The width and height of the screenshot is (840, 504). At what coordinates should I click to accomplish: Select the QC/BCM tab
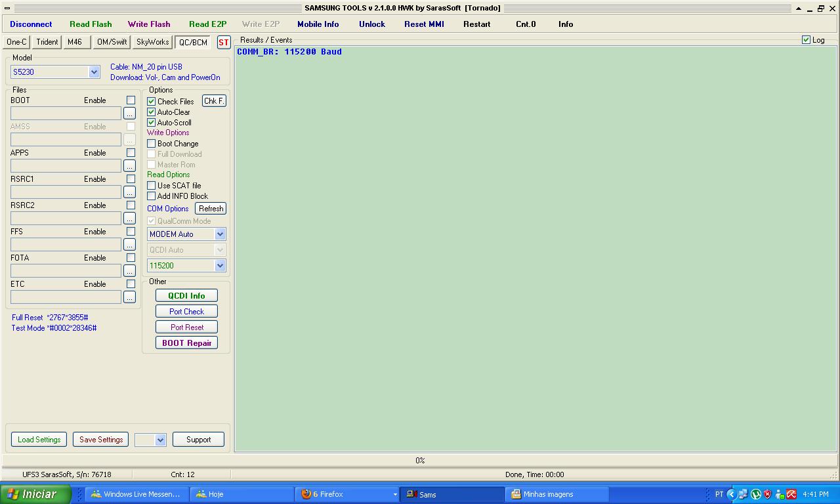pos(193,42)
